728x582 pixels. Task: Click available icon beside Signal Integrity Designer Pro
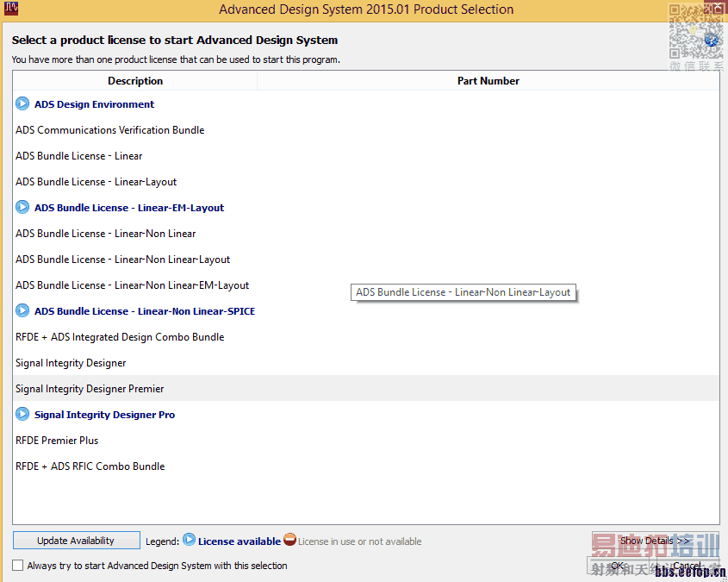[x=22, y=415]
